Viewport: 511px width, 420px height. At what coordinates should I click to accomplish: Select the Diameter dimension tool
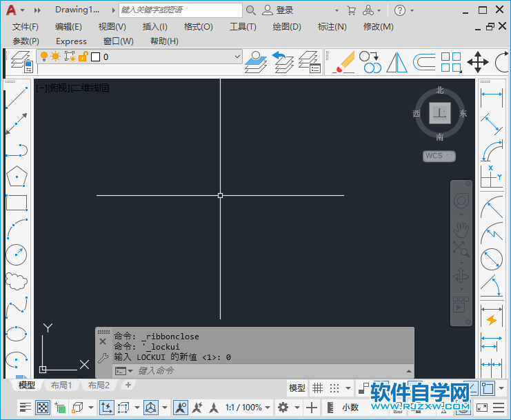click(x=492, y=259)
